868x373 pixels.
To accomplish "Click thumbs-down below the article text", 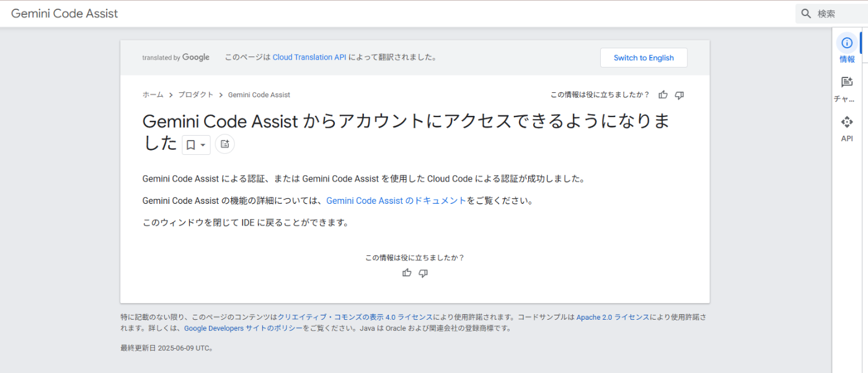I will tap(423, 273).
